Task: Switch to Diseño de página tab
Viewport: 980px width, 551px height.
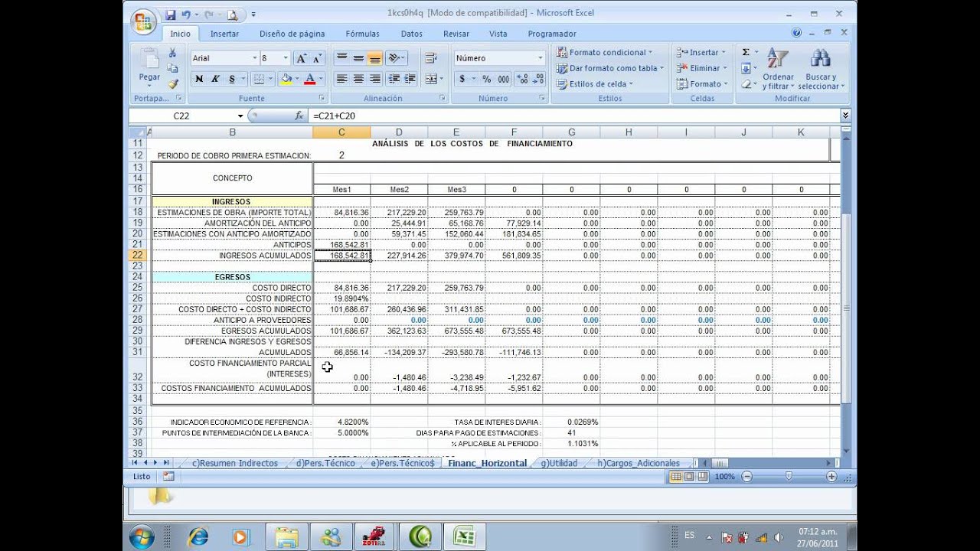Action: click(x=292, y=34)
